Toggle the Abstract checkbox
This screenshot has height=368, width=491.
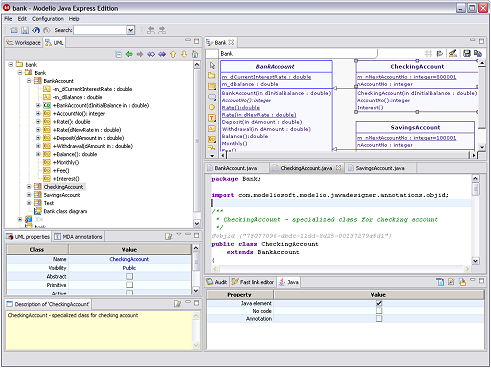point(129,276)
